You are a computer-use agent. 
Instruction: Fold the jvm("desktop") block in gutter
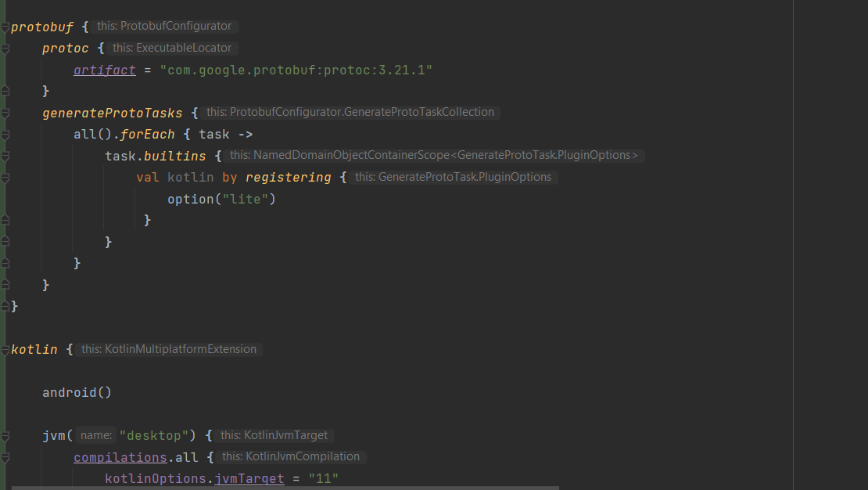(5, 435)
